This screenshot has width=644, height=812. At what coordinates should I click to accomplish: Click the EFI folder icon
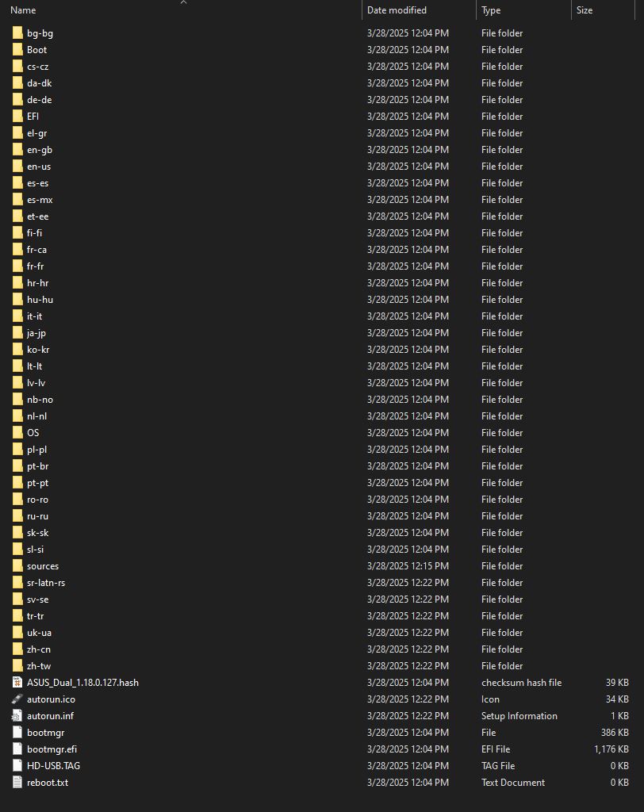click(18, 117)
